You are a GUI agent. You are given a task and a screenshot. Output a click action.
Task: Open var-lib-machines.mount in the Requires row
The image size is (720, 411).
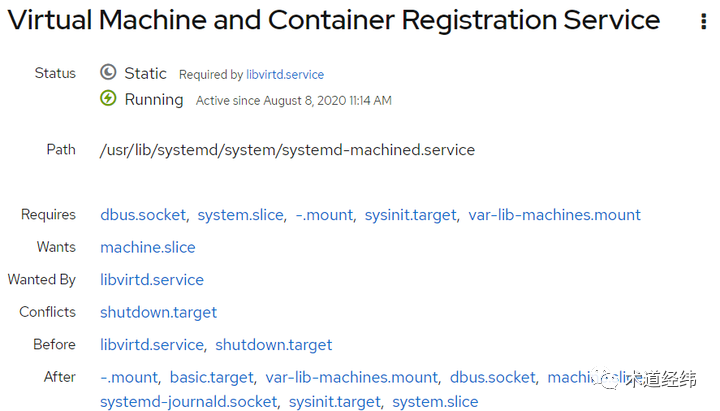(554, 215)
